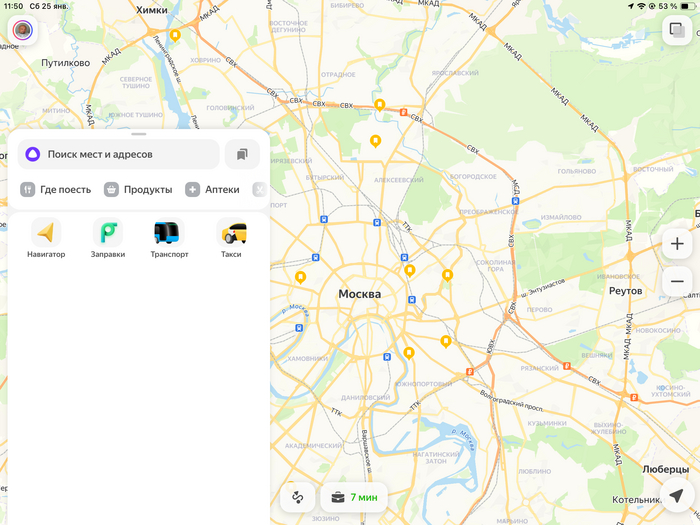Tap the orange parking icon near Косино-Ухтомский
700x525 pixels.
click(x=633, y=398)
